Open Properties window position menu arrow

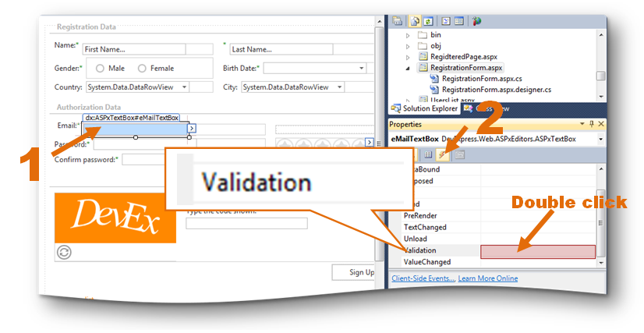(582, 124)
